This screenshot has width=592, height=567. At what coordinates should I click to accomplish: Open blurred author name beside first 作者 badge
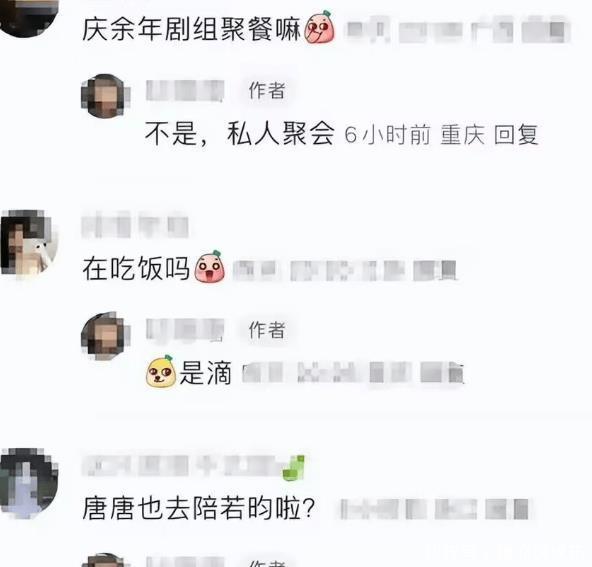185,91
